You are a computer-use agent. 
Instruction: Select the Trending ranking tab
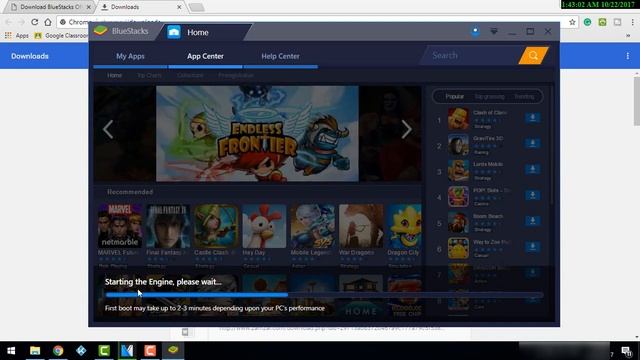coord(524,97)
